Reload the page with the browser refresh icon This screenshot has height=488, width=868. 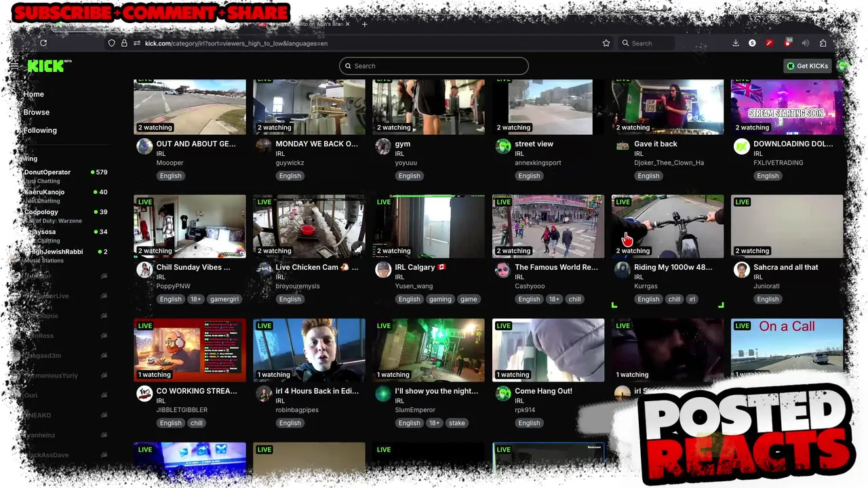[43, 43]
